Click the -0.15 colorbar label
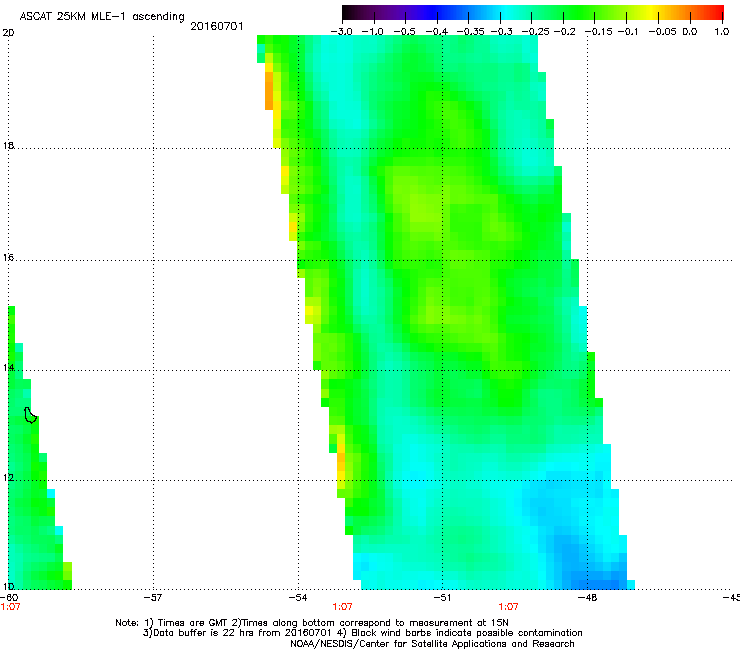The width and height of the screenshot is (740, 650). point(599,32)
